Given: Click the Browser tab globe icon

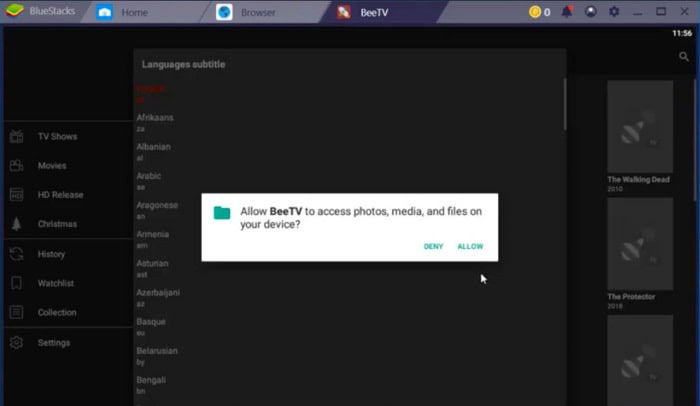Looking at the screenshot, I should (x=224, y=12).
